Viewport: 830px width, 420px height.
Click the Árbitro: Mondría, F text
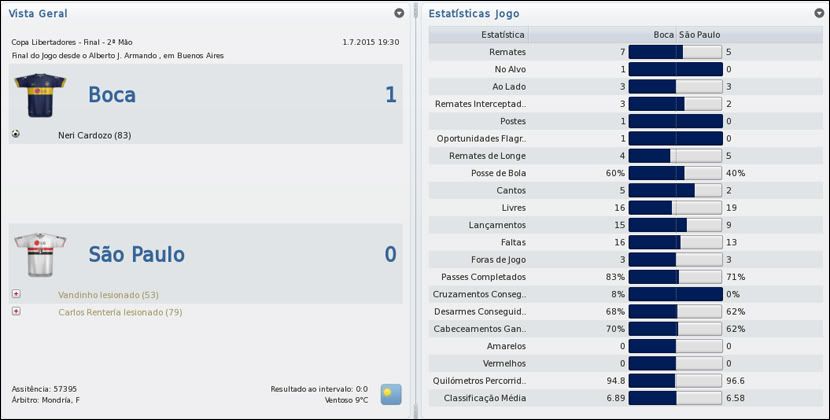click(46, 400)
